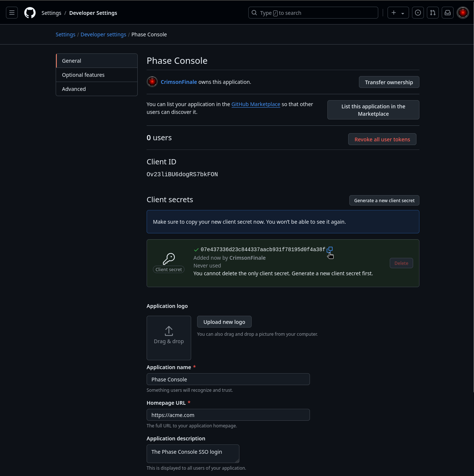Click Revoke all user tokens button

coord(382,139)
